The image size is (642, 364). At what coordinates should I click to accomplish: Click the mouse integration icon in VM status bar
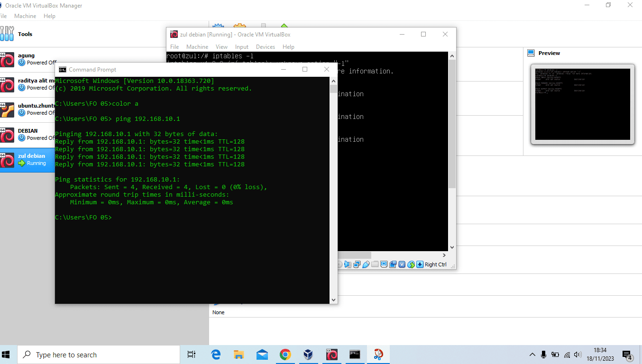pos(411,264)
